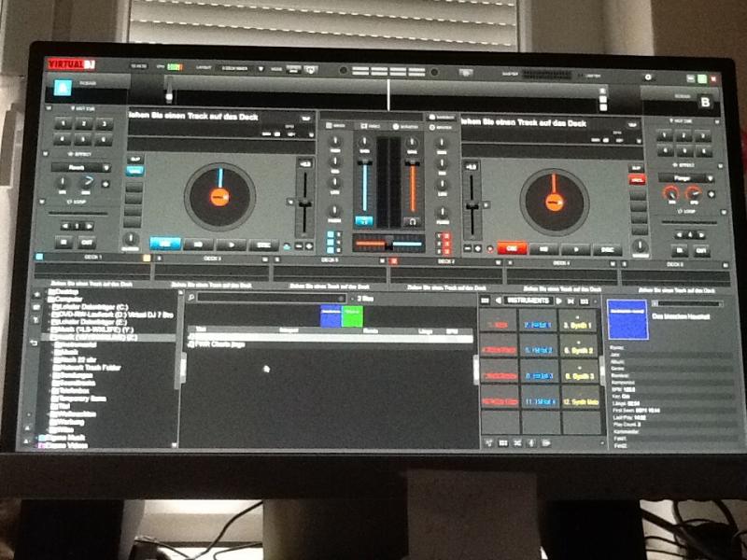Switch to DECK 3 tab
This screenshot has height=560, width=747.
(x=212, y=259)
